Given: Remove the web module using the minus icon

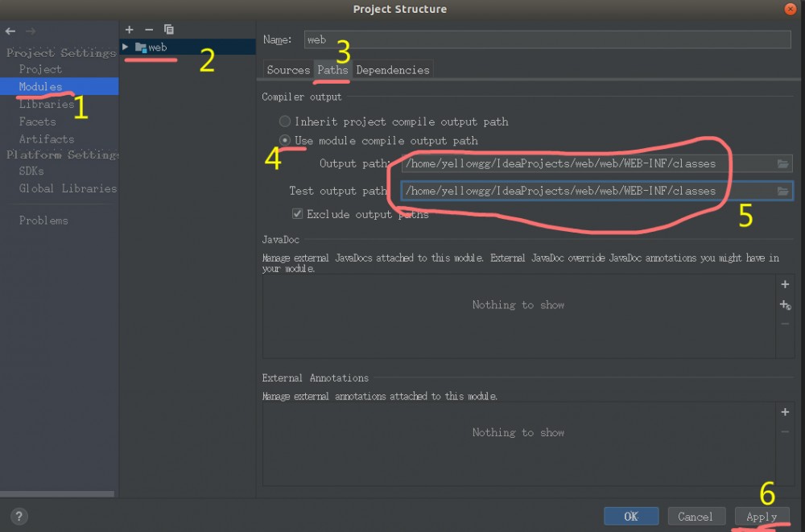Looking at the screenshot, I should click(x=149, y=29).
